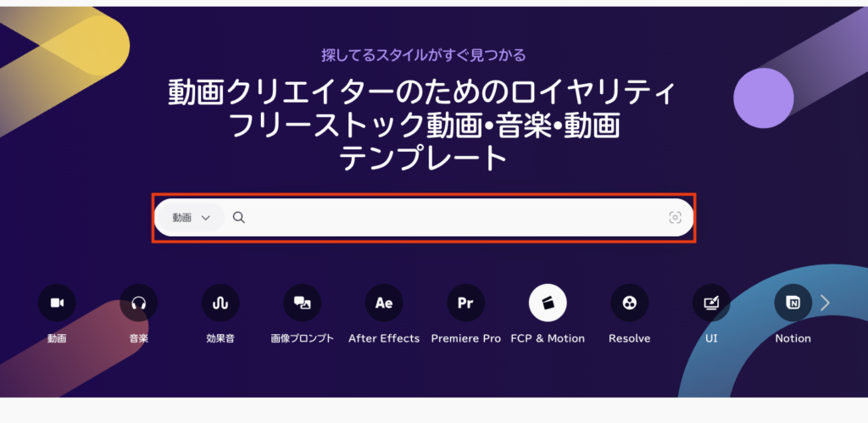Click the magnifier search icon
The width and height of the screenshot is (868, 423).
click(x=238, y=218)
